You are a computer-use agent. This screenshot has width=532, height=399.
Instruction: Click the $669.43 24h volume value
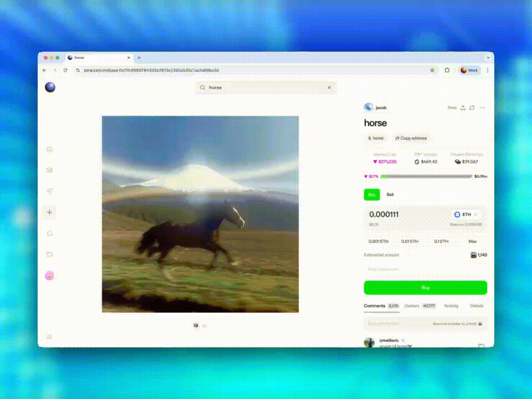pos(426,161)
